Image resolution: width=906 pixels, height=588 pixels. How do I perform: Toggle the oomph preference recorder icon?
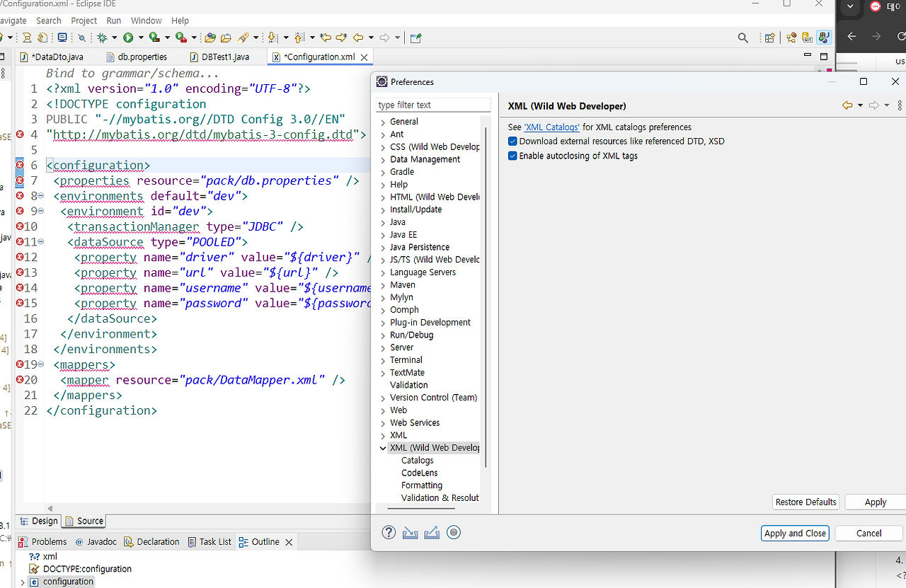tap(454, 533)
